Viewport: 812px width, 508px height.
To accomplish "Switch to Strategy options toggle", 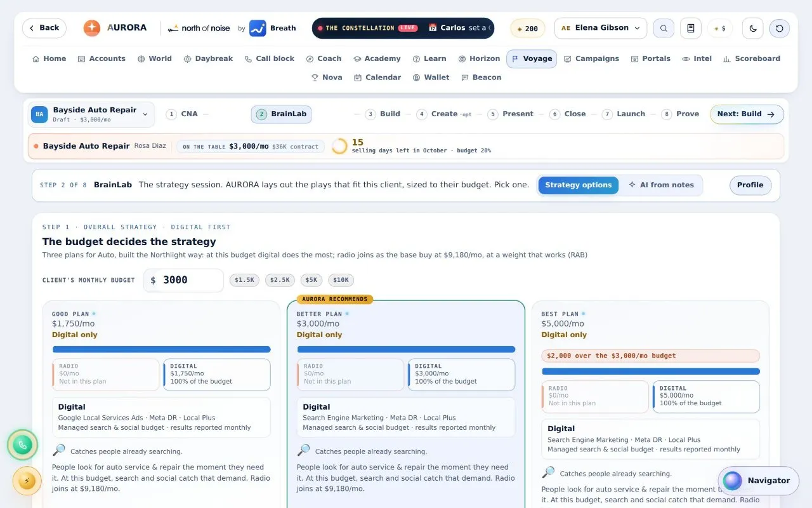I will coord(579,185).
